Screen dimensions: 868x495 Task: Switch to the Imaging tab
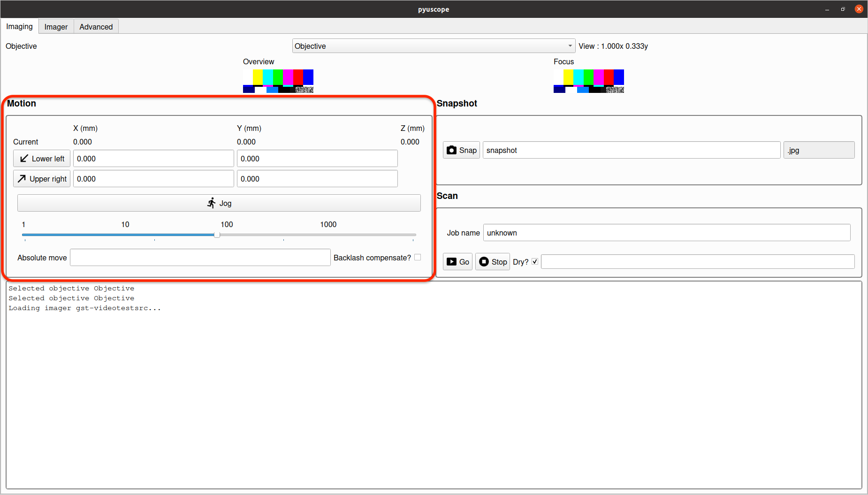[19, 27]
